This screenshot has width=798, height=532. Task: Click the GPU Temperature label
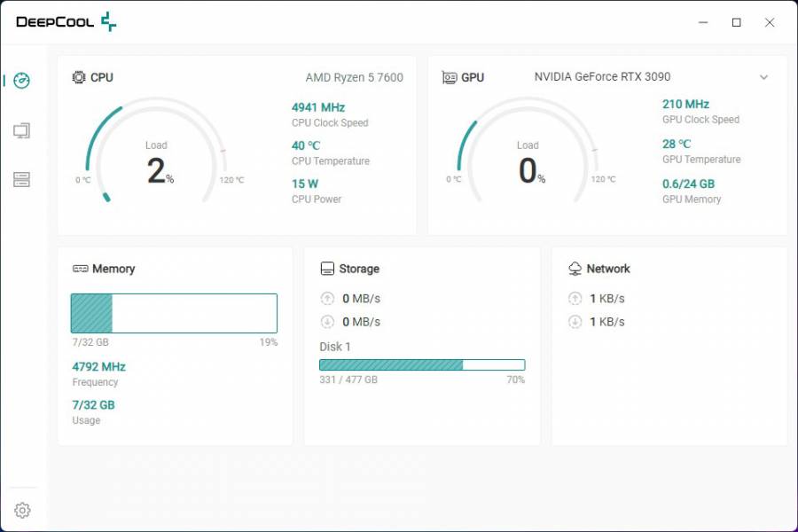pos(701,160)
